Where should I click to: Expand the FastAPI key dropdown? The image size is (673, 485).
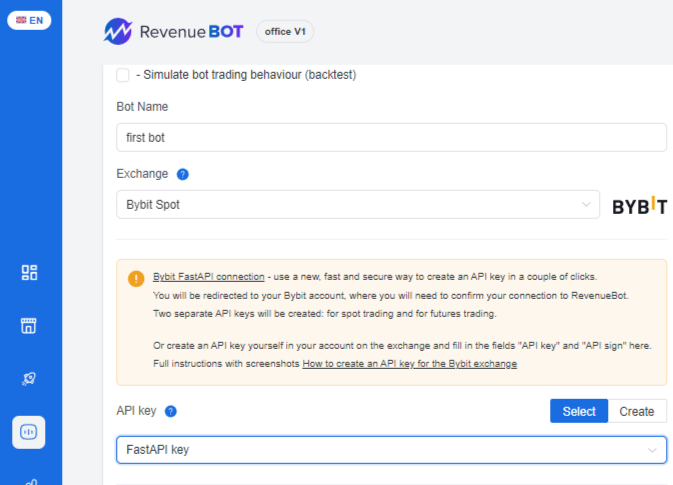tap(391, 450)
